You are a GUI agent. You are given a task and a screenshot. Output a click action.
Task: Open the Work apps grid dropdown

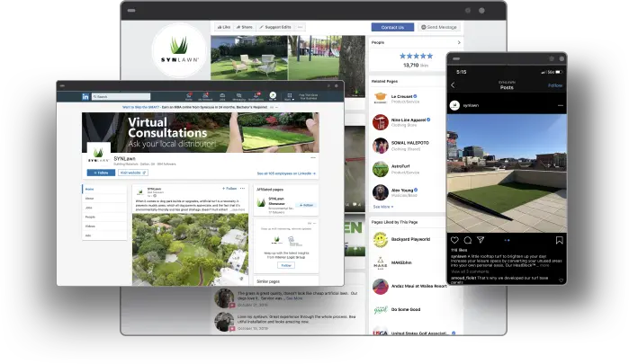tap(289, 96)
